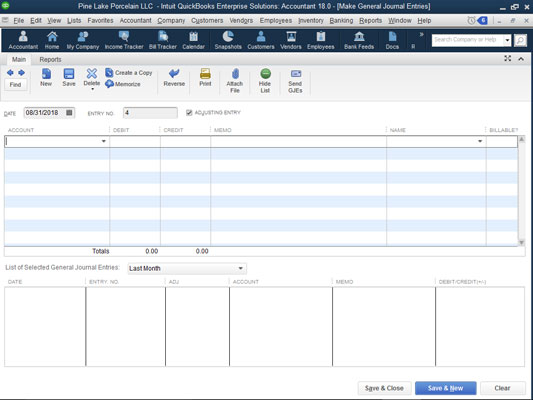This screenshot has height=400, width=533.
Task: Open the Window menu
Action: [x=400, y=20]
